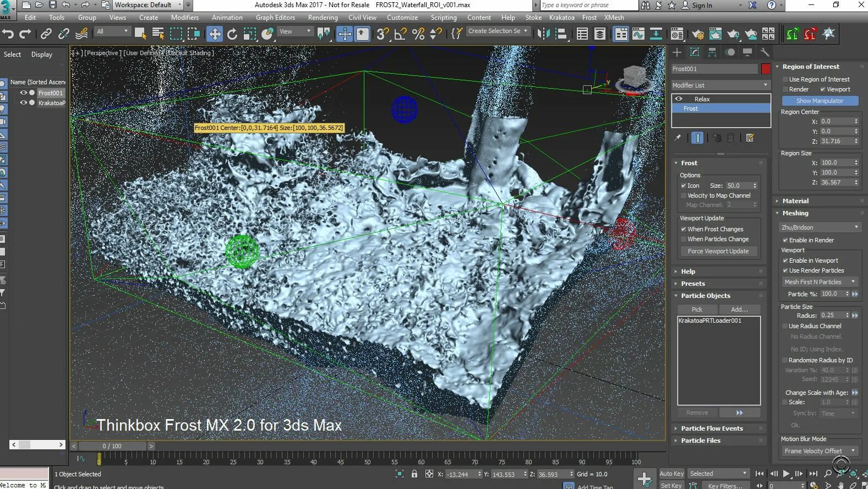Click the Auto Key button
868x489 pixels.
671,474
